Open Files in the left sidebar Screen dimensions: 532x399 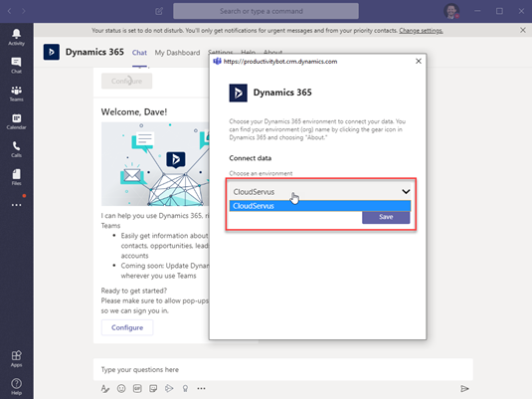tap(16, 177)
